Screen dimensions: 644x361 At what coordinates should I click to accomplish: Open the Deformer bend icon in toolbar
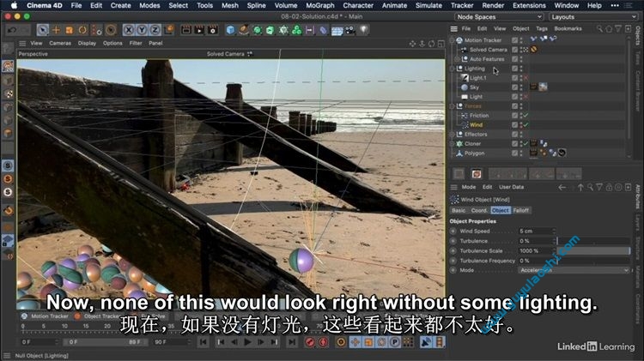pyautogui.click(x=323, y=30)
